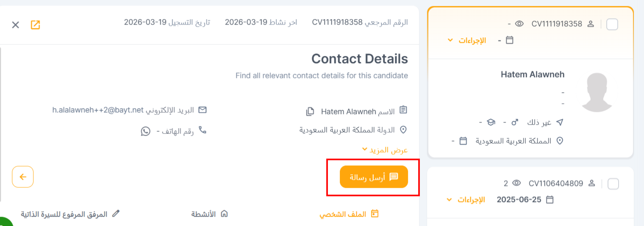Select checkbox for candidate CV1111918358
The width and height of the screenshot is (644, 226).
pyautogui.click(x=612, y=25)
